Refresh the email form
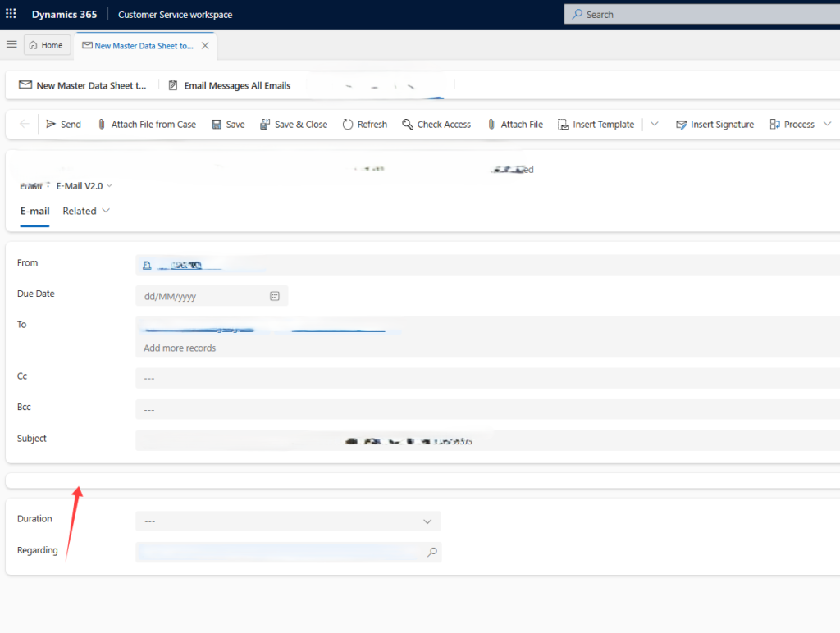Image resolution: width=840 pixels, height=633 pixels. 365,125
